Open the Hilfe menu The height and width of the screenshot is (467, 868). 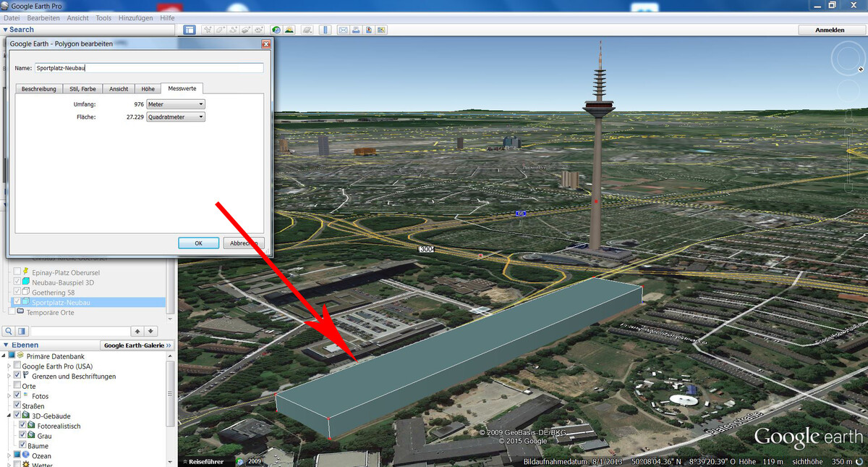(x=167, y=17)
